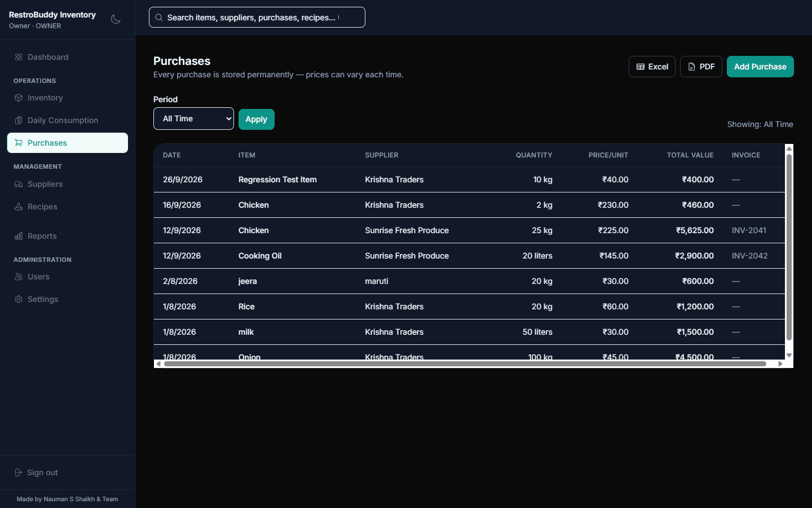Click the Showing: All Time label
Image resolution: width=812 pixels, height=508 pixels.
click(x=760, y=124)
